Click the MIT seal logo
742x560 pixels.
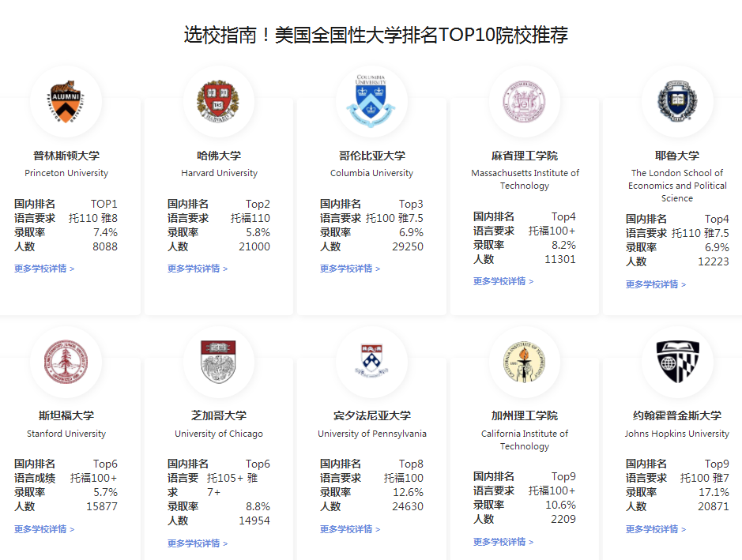(524, 102)
